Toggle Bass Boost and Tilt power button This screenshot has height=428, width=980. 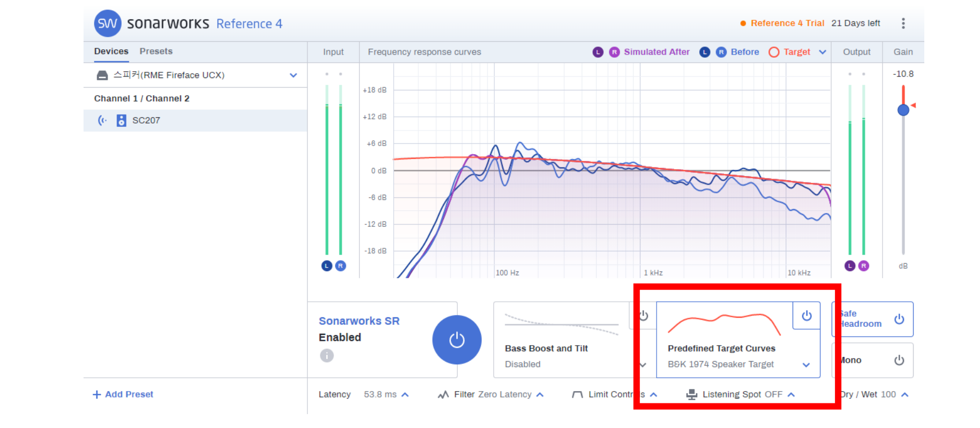(643, 316)
